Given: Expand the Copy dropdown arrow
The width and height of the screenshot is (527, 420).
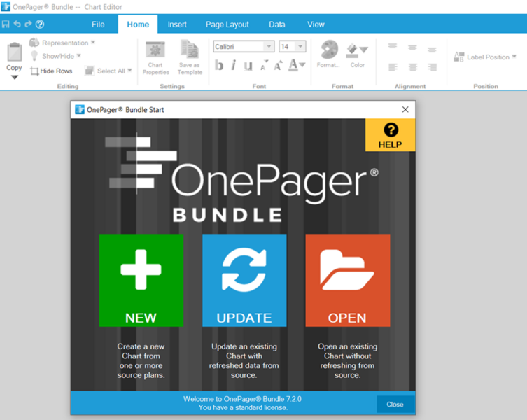Looking at the screenshot, I should click(x=15, y=77).
